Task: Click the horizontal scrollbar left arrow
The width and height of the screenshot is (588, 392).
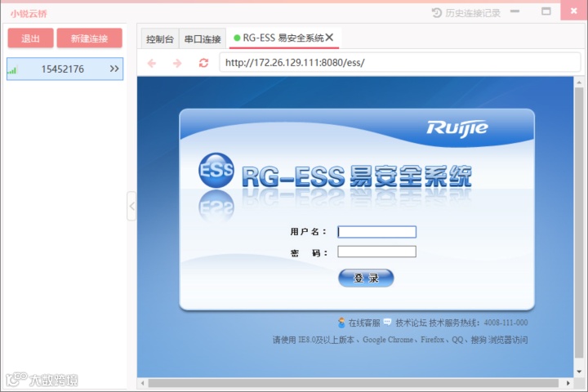Action: coord(142,383)
